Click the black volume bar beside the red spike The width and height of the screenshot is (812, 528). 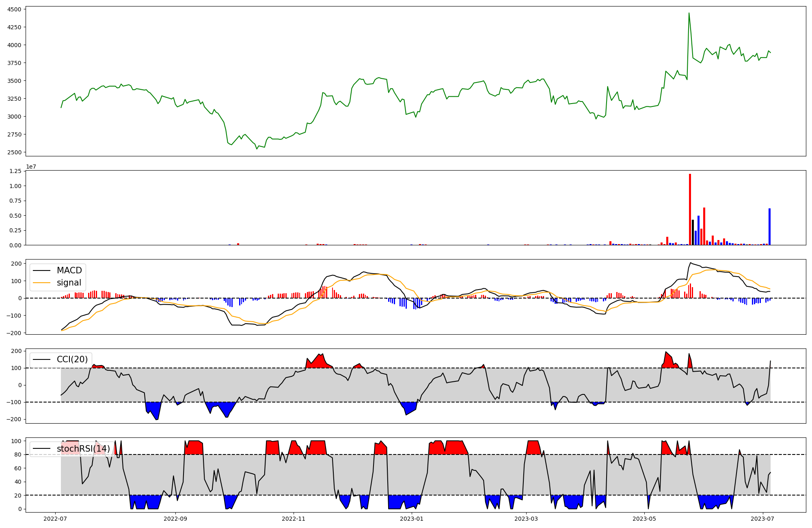[x=693, y=232]
